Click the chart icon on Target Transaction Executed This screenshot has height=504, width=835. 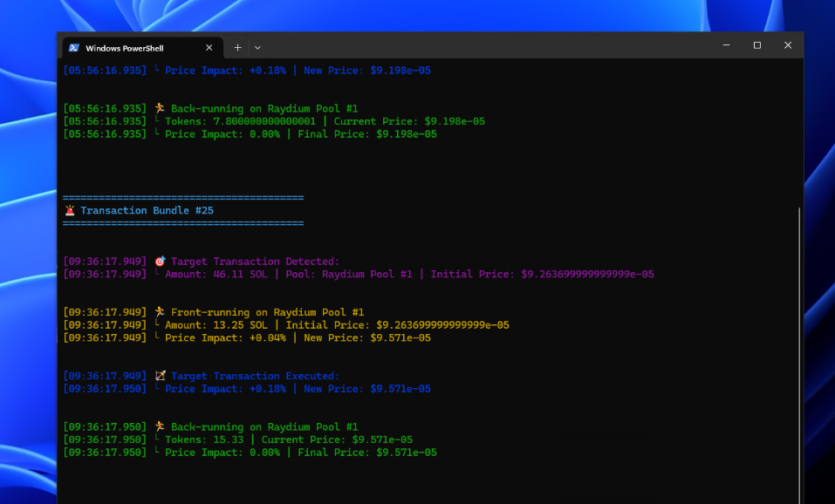click(160, 376)
